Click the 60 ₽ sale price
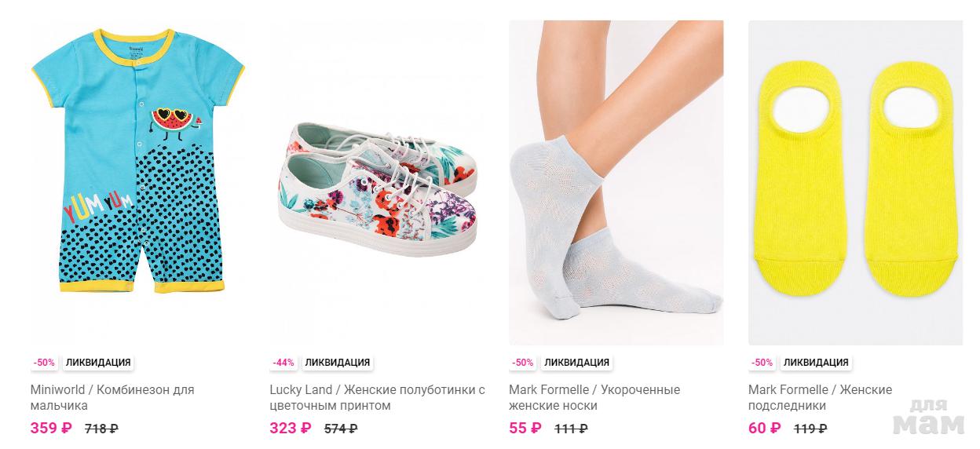Screen dimensions: 980x449 tap(765, 429)
